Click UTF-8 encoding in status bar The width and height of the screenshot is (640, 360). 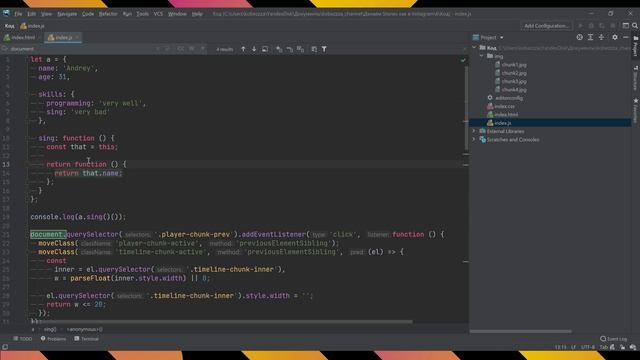(x=588, y=347)
